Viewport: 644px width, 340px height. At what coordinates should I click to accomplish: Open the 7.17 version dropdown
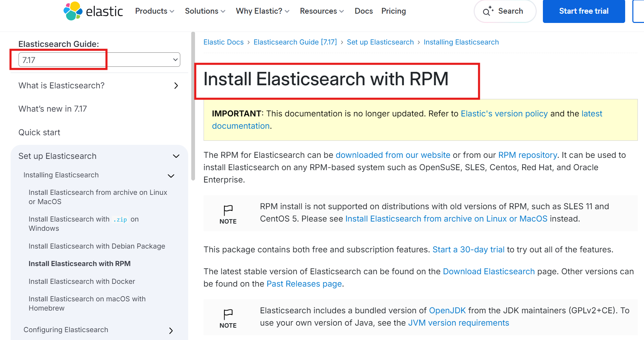(99, 60)
